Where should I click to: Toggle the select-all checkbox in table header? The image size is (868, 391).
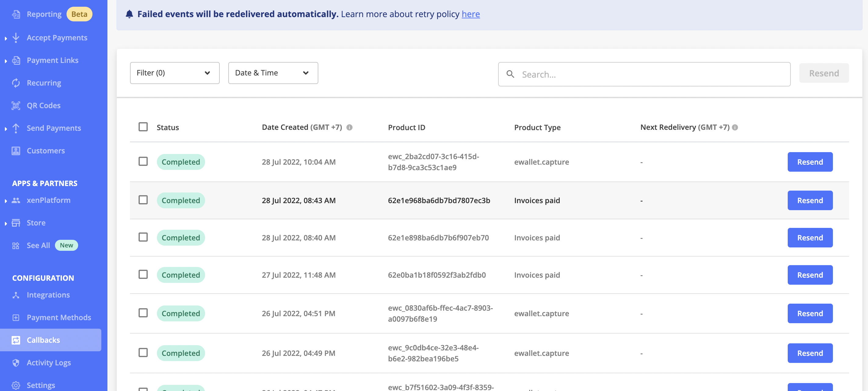pos(143,127)
